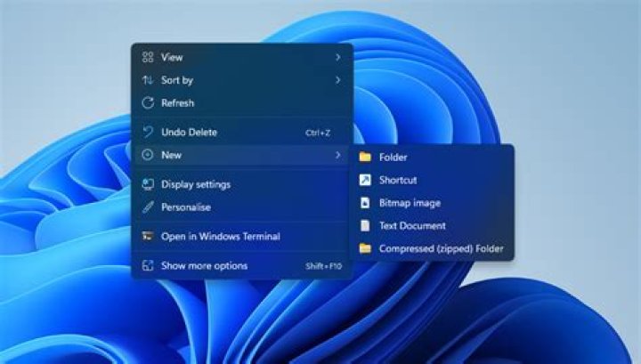This screenshot has width=641, height=364.
Task: Open the View menu entry
Action: point(242,57)
